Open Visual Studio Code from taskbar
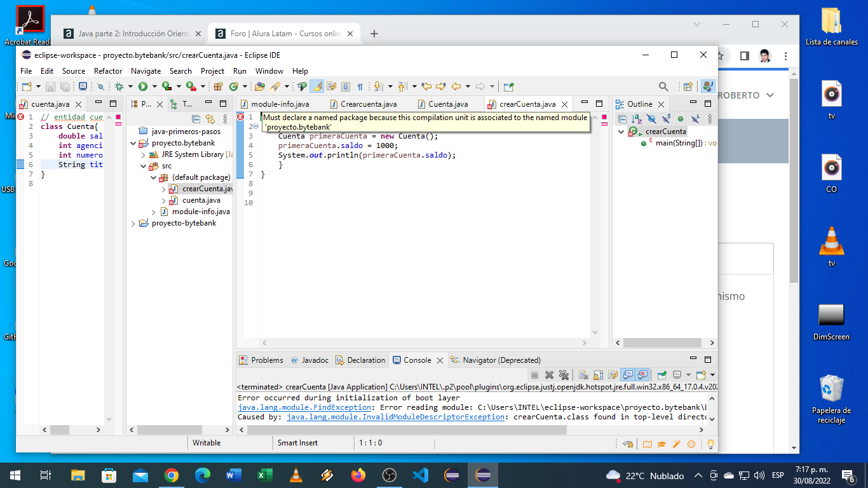This screenshot has height=488, width=868. pyautogui.click(x=421, y=475)
